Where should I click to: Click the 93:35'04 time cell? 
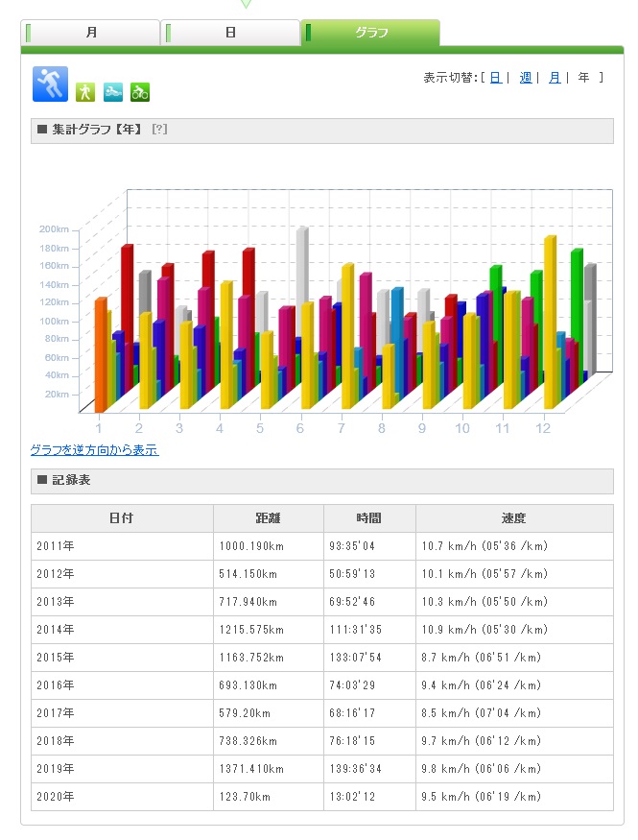tap(369, 546)
